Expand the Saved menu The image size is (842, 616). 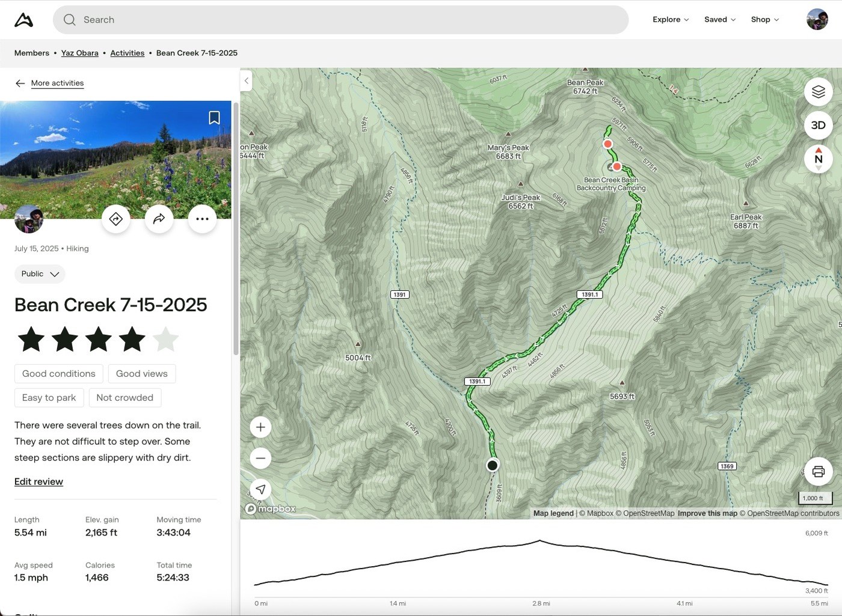(x=720, y=20)
